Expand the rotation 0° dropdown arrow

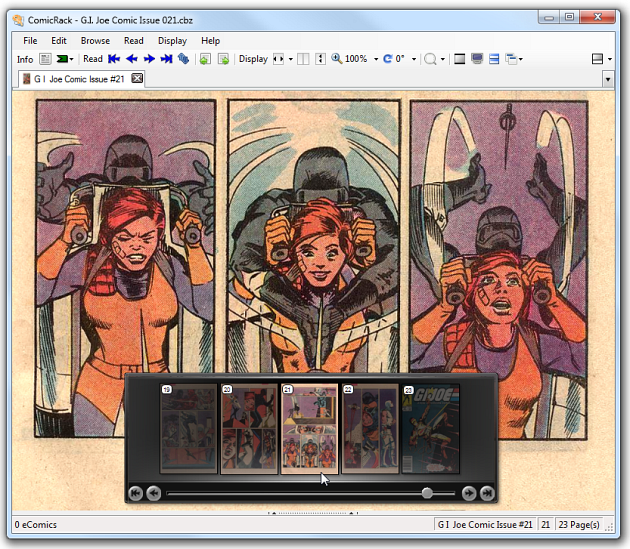pos(413,59)
